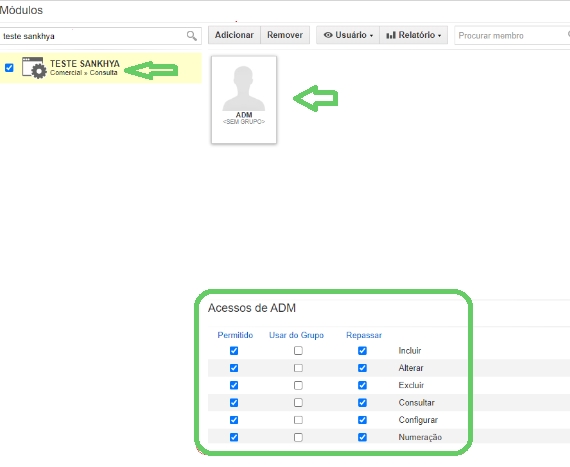
Task: Click the Remover button
Action: point(285,35)
